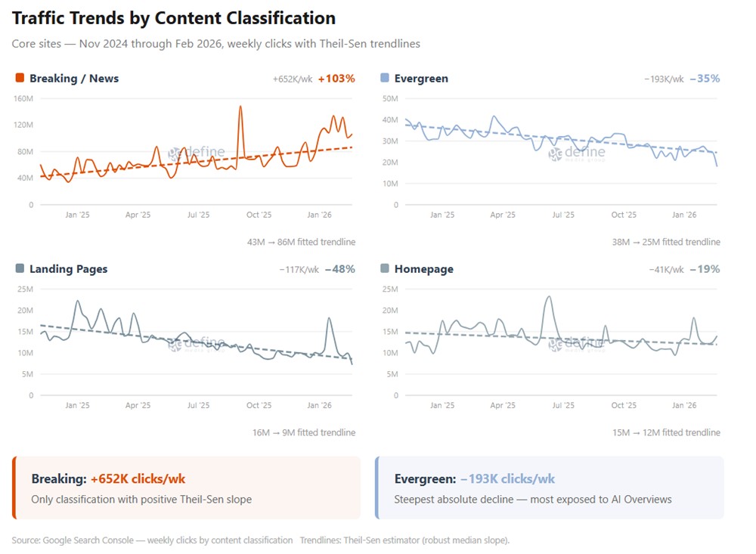Click the watermark logo in Landing Pages chart

pos(197,343)
